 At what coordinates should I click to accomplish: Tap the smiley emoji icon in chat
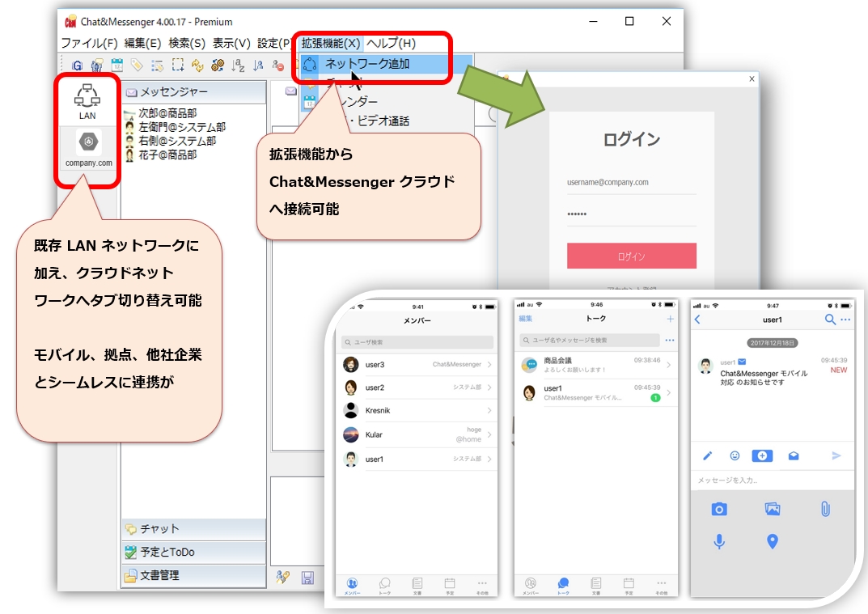point(735,455)
